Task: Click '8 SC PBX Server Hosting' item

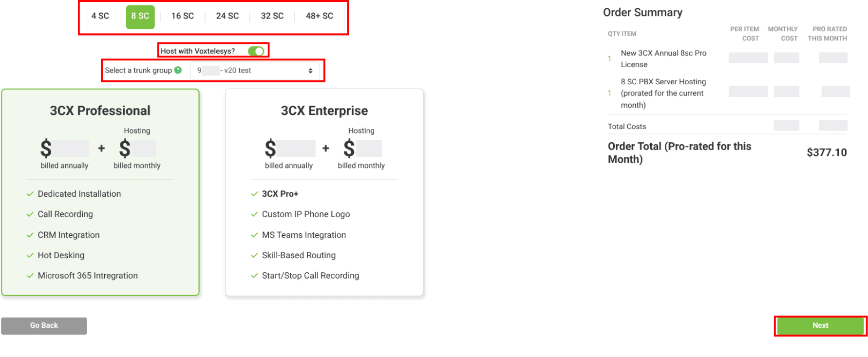Action: click(x=663, y=94)
